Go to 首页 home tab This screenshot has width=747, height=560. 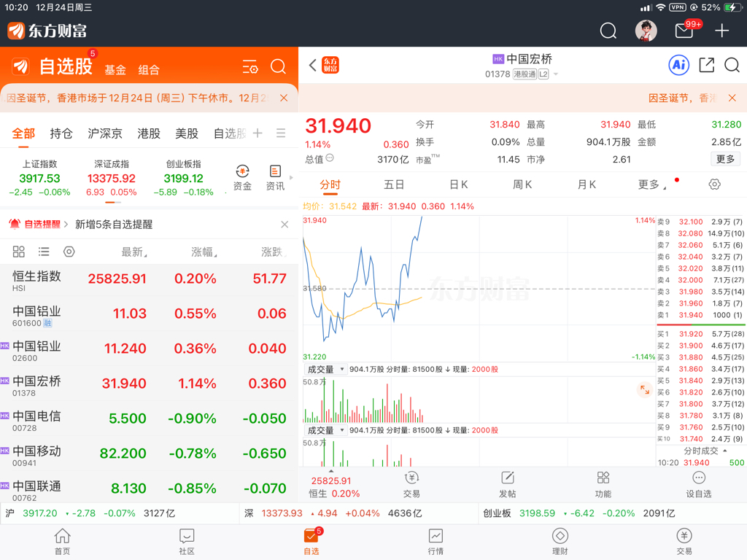pyautogui.click(x=63, y=542)
